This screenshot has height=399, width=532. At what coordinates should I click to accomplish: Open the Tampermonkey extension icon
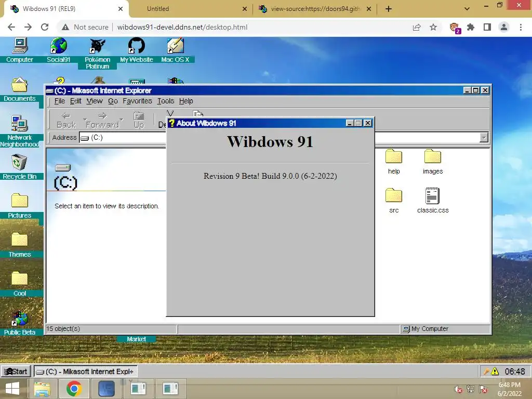pyautogui.click(x=454, y=28)
